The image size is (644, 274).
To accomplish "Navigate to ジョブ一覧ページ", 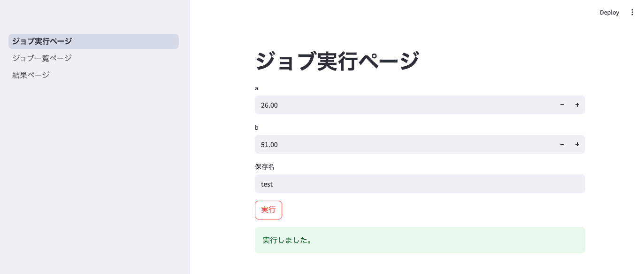I will pos(42,58).
